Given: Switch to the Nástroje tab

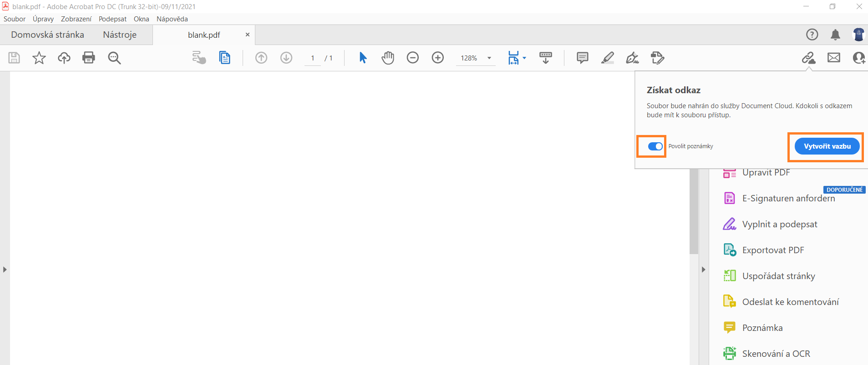Looking at the screenshot, I should [120, 35].
